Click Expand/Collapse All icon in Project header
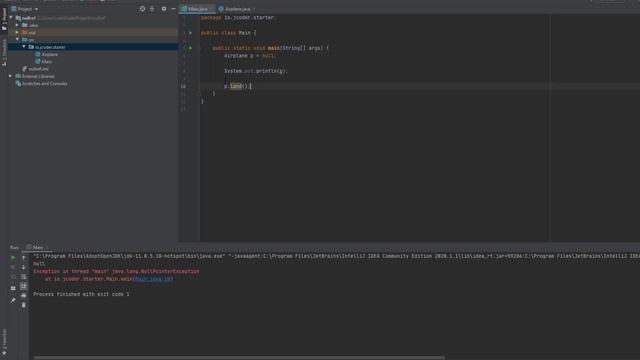The width and height of the screenshot is (640, 360). tap(152, 9)
